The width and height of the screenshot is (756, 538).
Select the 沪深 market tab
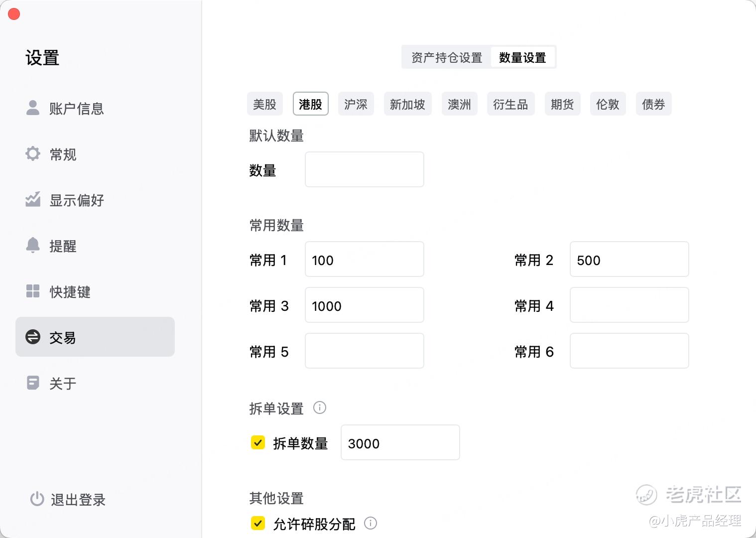(x=356, y=104)
